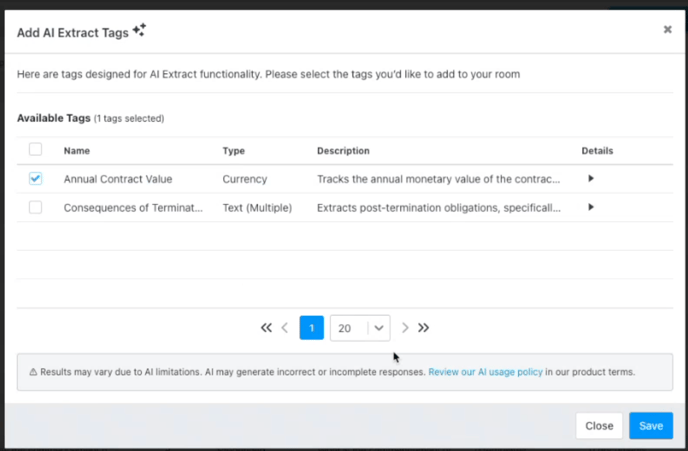Expand details for Consequences of Termination
Viewport: 688px width, 451px height.
click(x=591, y=207)
